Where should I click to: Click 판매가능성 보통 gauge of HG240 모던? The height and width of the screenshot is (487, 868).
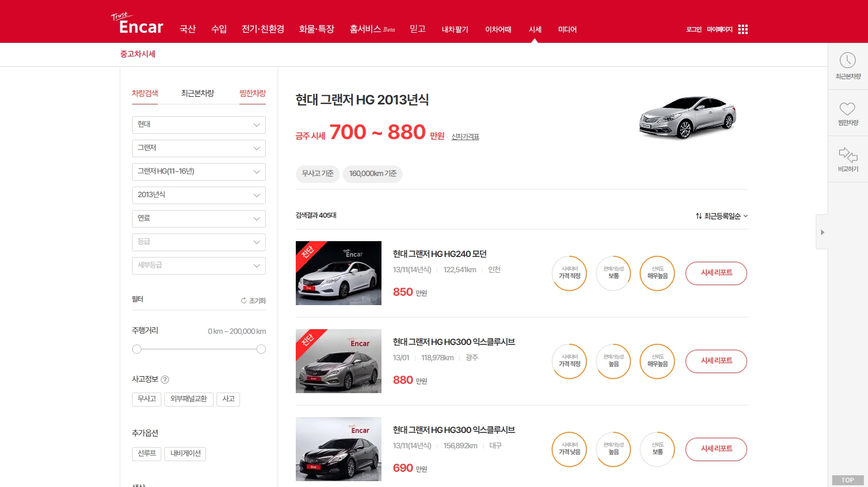[x=613, y=273]
